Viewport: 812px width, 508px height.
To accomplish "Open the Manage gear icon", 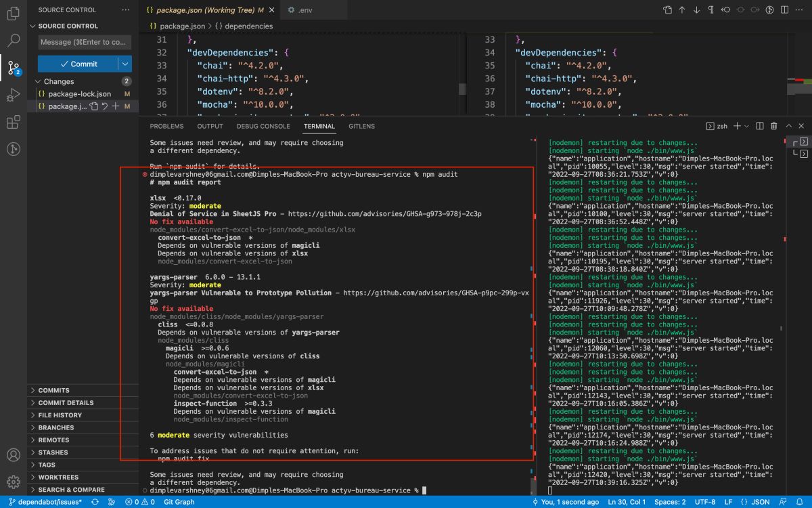I will (14, 482).
